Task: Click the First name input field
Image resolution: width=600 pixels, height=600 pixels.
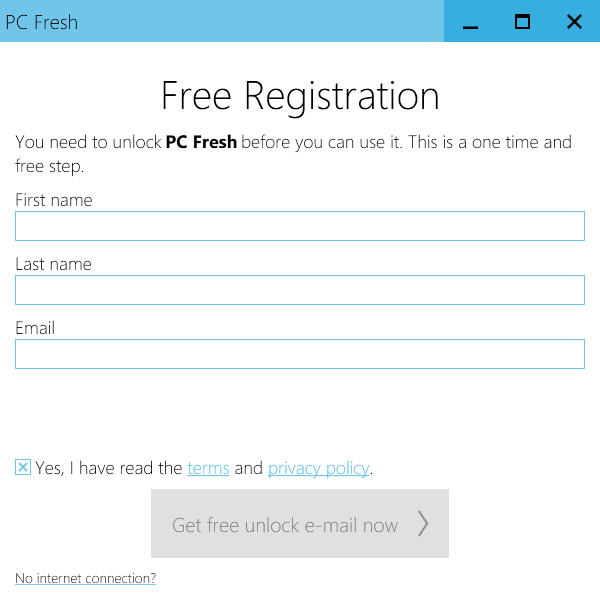Action: point(300,226)
